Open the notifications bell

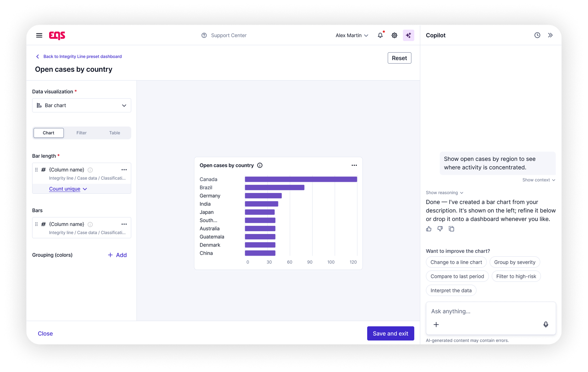pyautogui.click(x=380, y=35)
